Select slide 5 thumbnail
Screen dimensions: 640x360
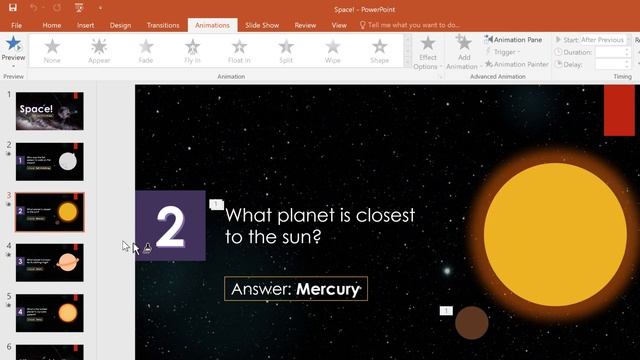coord(50,313)
